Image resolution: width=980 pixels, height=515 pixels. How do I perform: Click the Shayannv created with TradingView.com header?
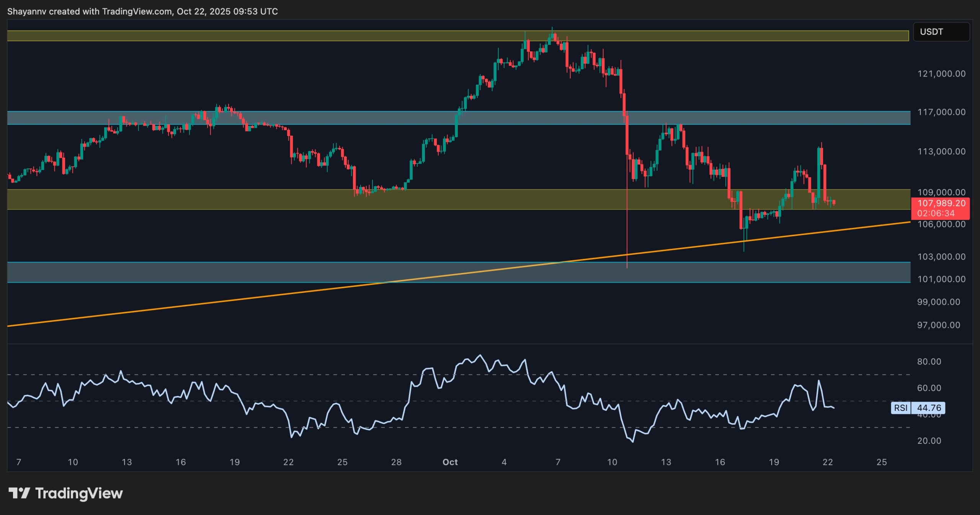142,11
